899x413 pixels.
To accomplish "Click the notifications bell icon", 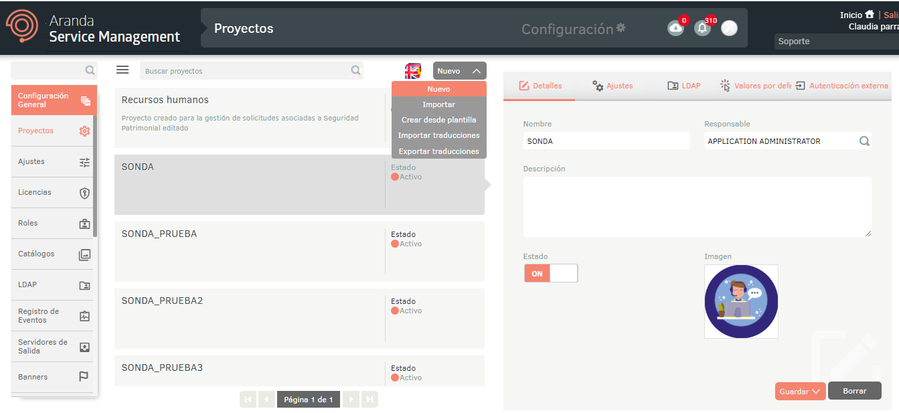I will coord(702,28).
